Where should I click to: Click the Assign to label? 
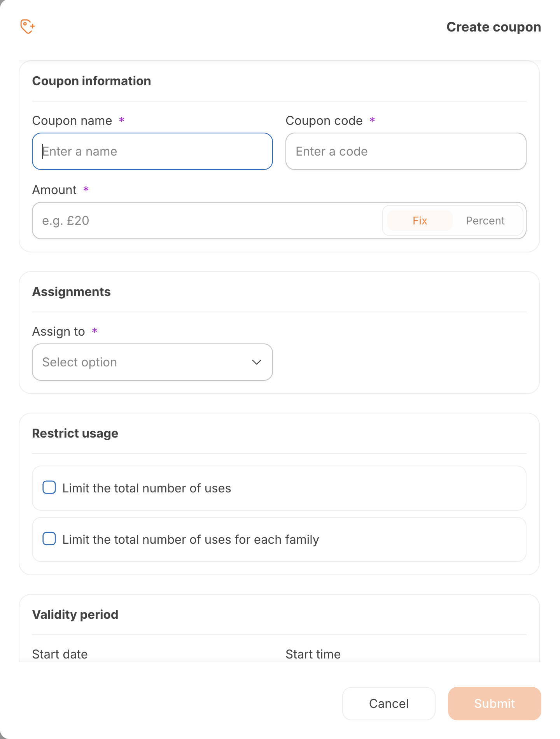point(59,331)
